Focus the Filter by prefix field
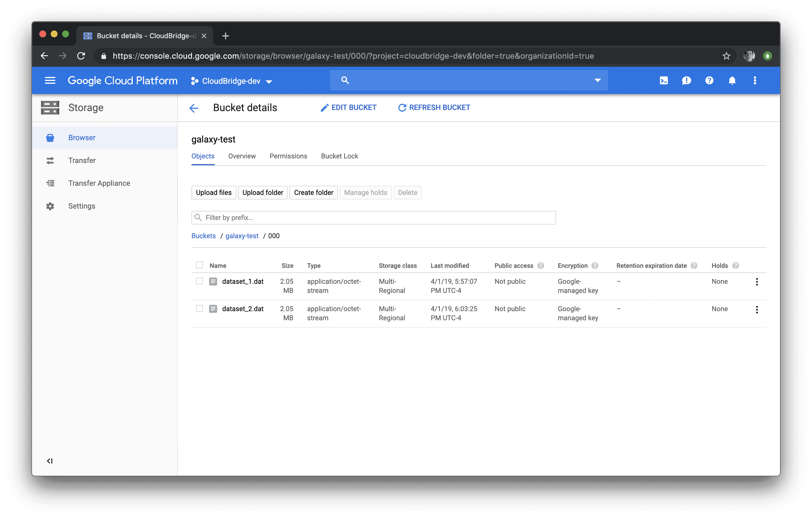 [x=373, y=217]
